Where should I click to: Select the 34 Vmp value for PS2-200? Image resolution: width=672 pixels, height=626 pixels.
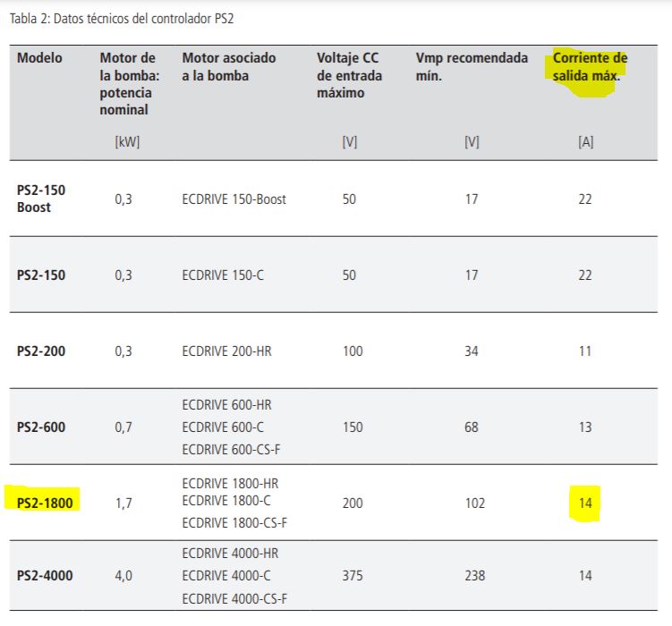tap(472, 351)
